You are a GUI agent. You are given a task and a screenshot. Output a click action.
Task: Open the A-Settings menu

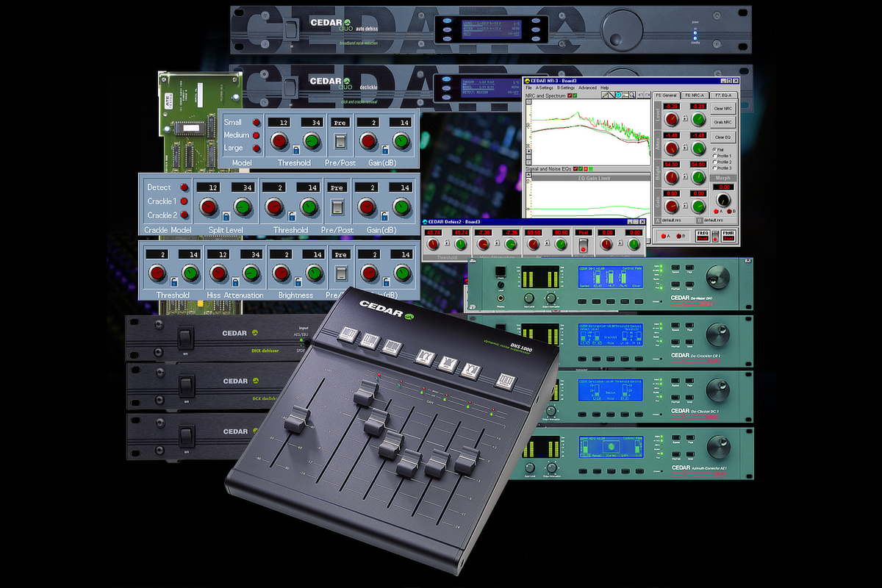click(x=544, y=87)
